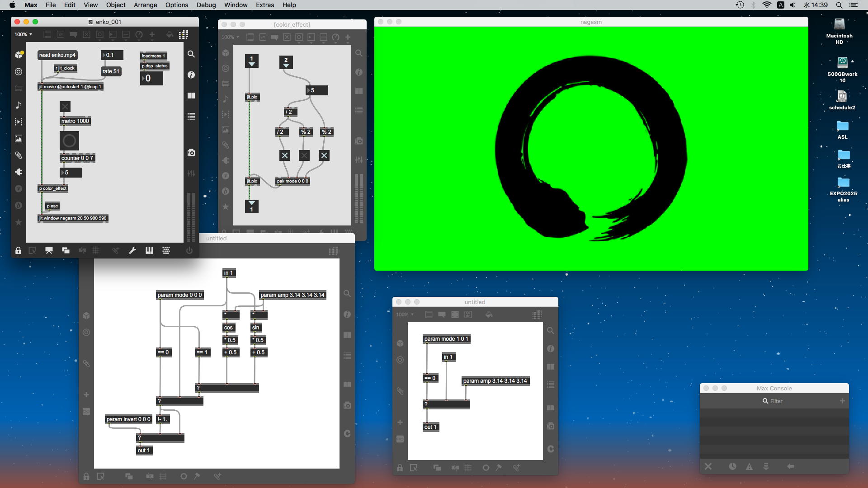Click the 'read enko.mp4' message box
The width and height of the screenshot is (868, 488).
click(x=57, y=55)
